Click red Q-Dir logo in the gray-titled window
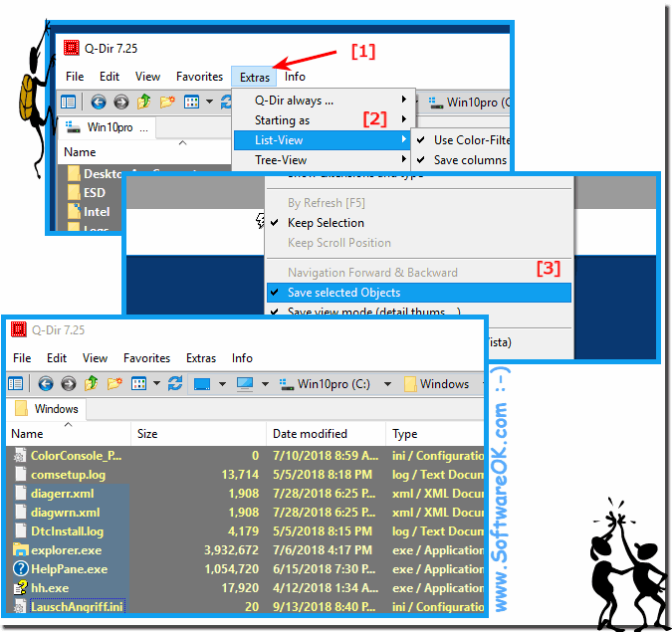 coord(19,329)
